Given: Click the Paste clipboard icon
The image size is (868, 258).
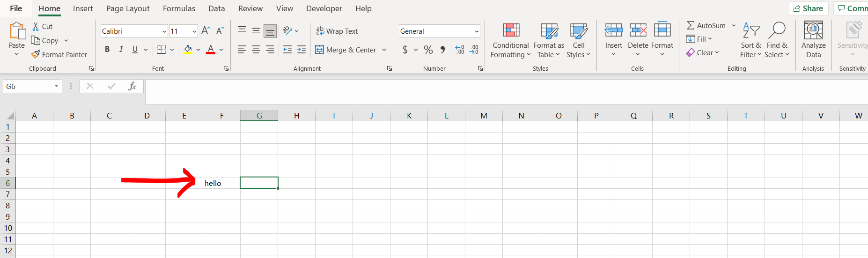Looking at the screenshot, I should point(17,31).
